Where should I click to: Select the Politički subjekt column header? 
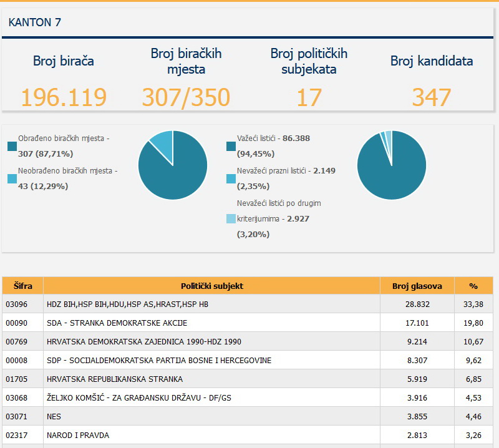(x=211, y=286)
